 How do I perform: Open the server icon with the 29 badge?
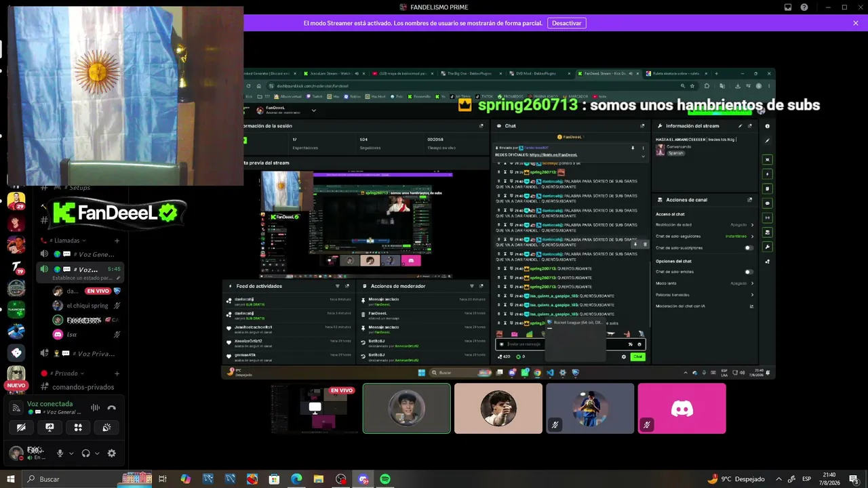tap(16, 201)
